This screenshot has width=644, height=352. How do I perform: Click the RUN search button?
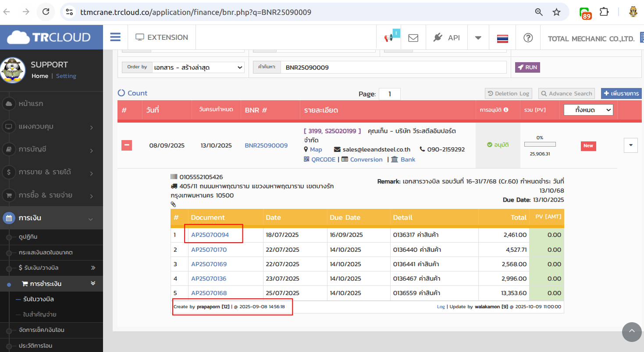tap(527, 67)
